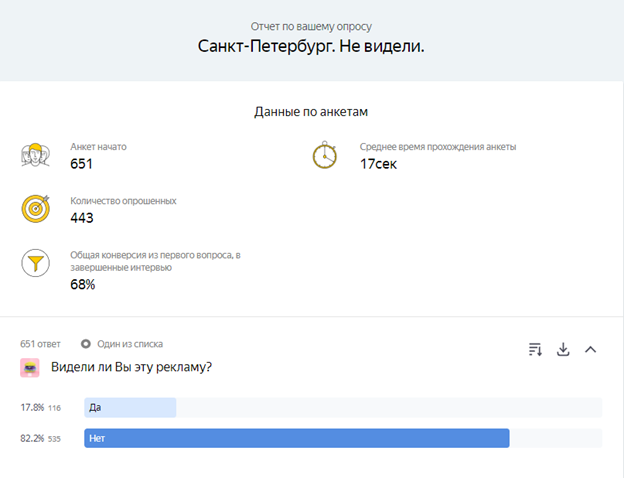Click the Один из списка radio indicator
The image size is (624, 478).
point(86,344)
